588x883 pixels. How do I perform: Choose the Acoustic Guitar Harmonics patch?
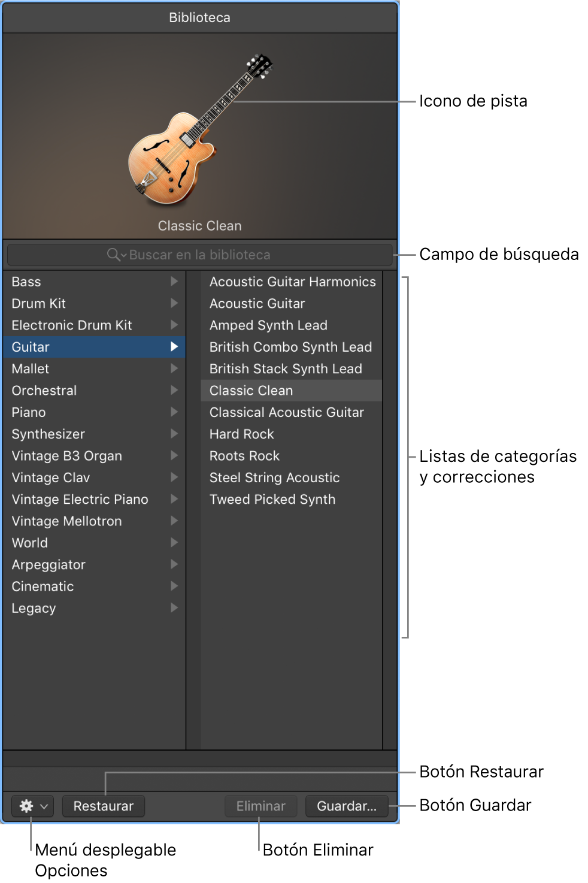292,282
